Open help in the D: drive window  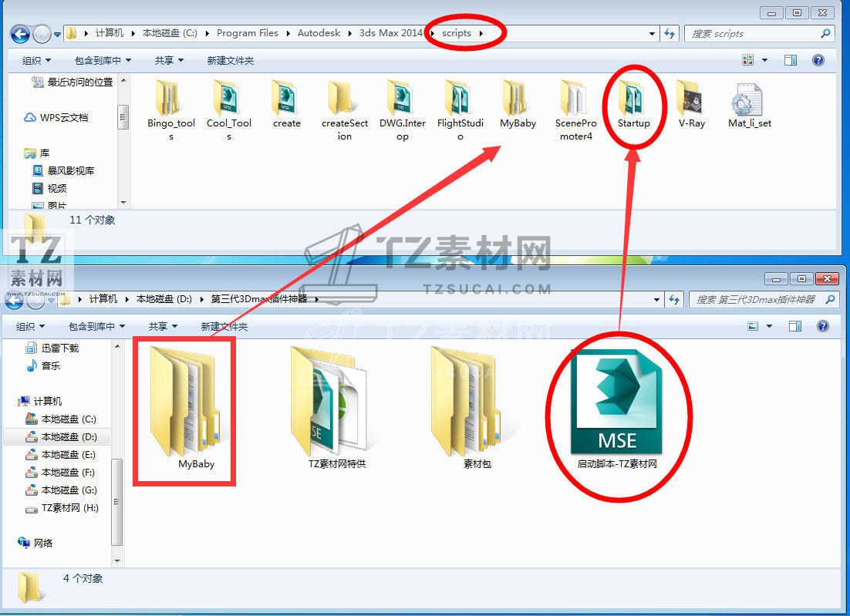pos(823,326)
